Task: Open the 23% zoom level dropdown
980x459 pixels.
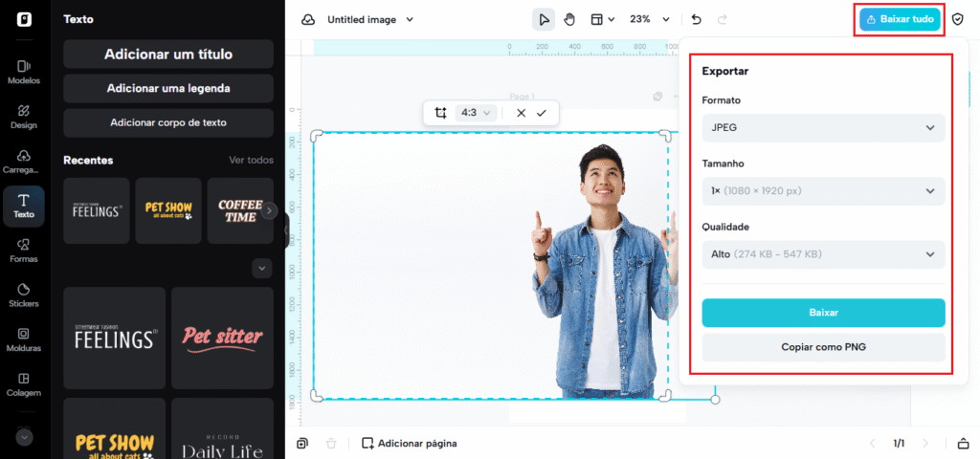Action: (x=649, y=19)
